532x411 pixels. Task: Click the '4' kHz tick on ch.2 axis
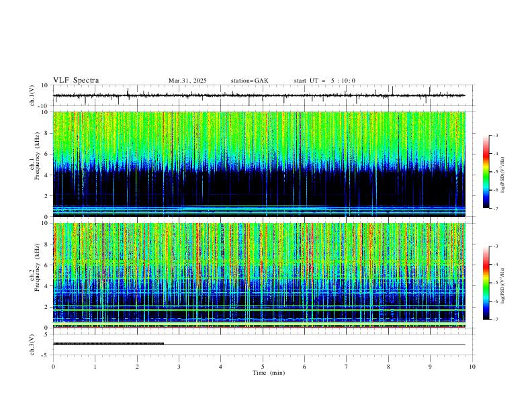click(48, 286)
